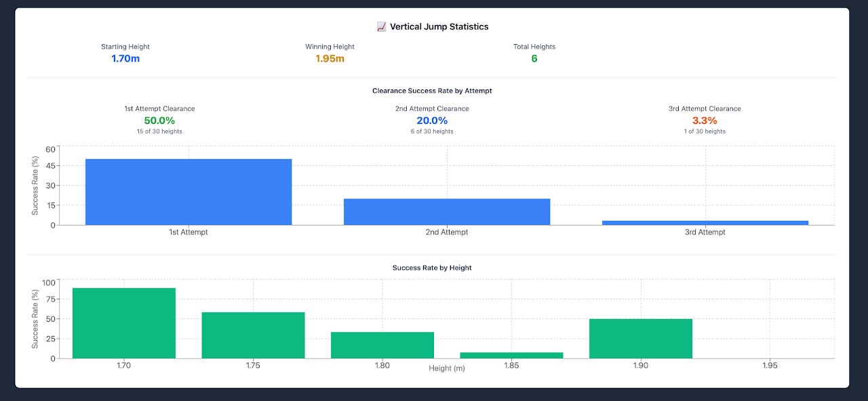Viewport: 868px width, 401px height.
Task: Click the 3.3% third attempt clearance figure
Action: [x=705, y=121]
